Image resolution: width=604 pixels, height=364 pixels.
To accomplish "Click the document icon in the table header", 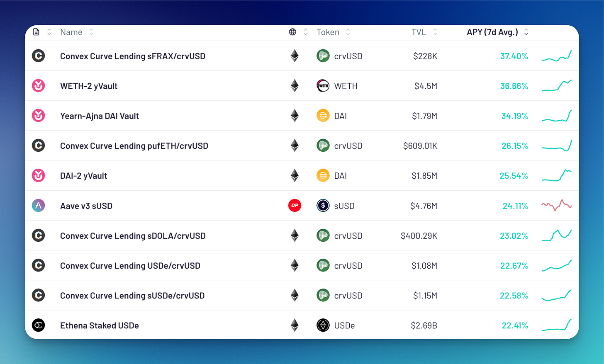I will point(37,32).
